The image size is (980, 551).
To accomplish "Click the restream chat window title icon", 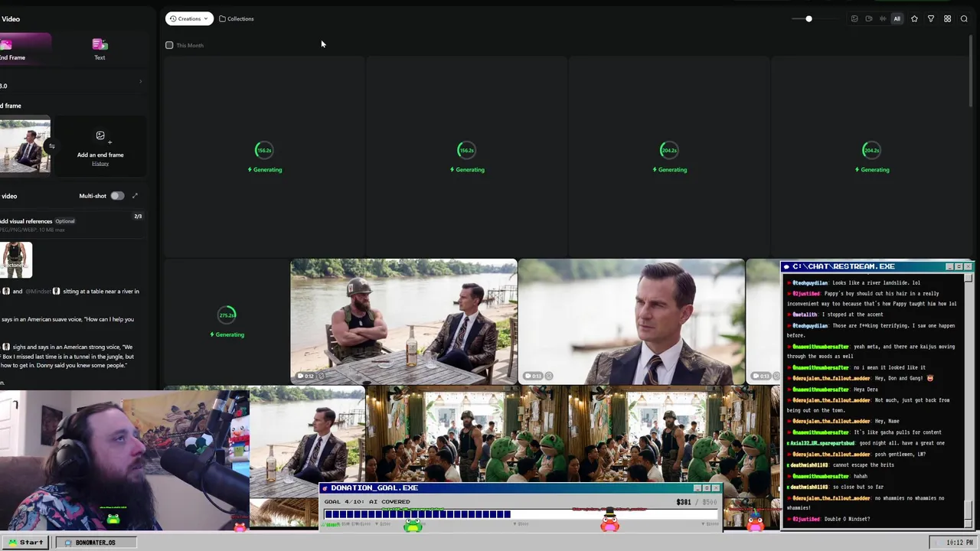I will click(786, 266).
